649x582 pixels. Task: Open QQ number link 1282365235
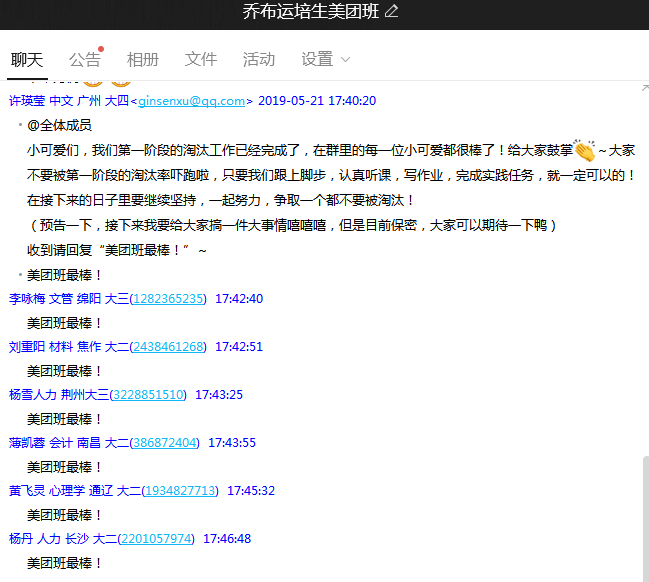[x=168, y=298]
